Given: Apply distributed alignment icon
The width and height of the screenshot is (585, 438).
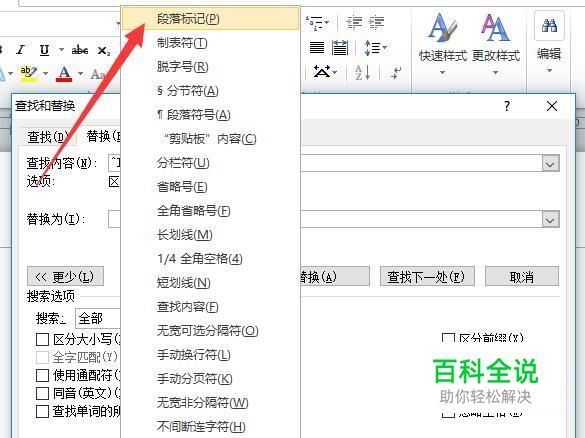Looking at the screenshot, I should 340,48.
